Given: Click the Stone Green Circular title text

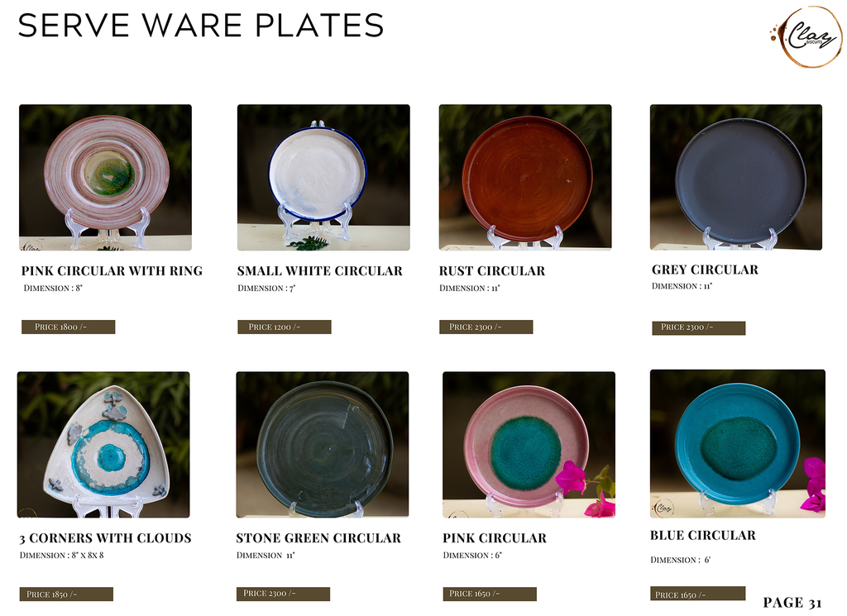Looking at the screenshot, I should [318, 538].
